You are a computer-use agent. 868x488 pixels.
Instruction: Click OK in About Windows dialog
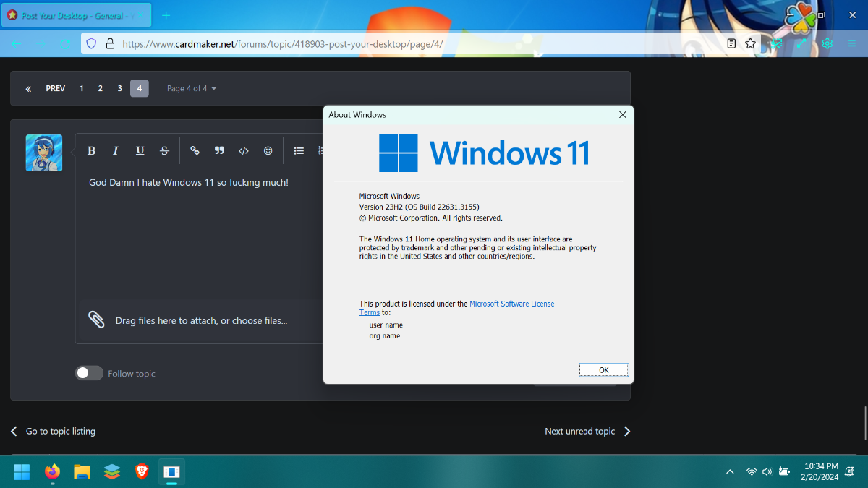[603, 370]
